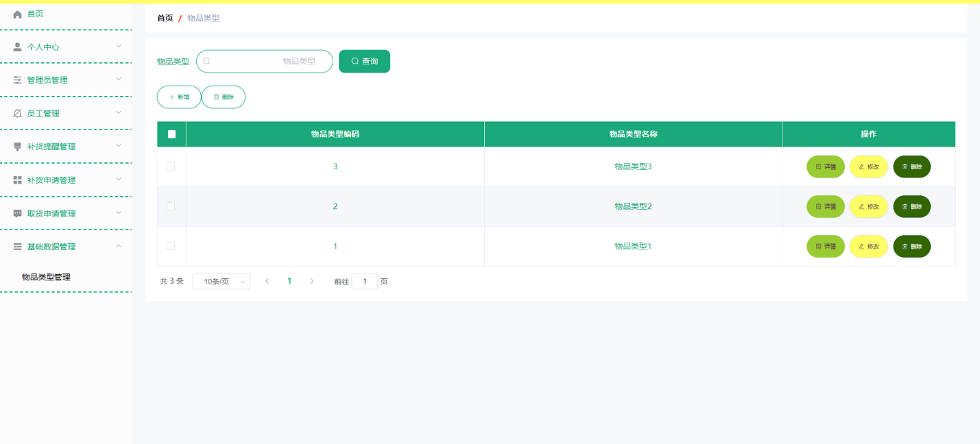The width and height of the screenshot is (980, 444).
Task: Click the batch 删除 button above table
Action: (224, 97)
